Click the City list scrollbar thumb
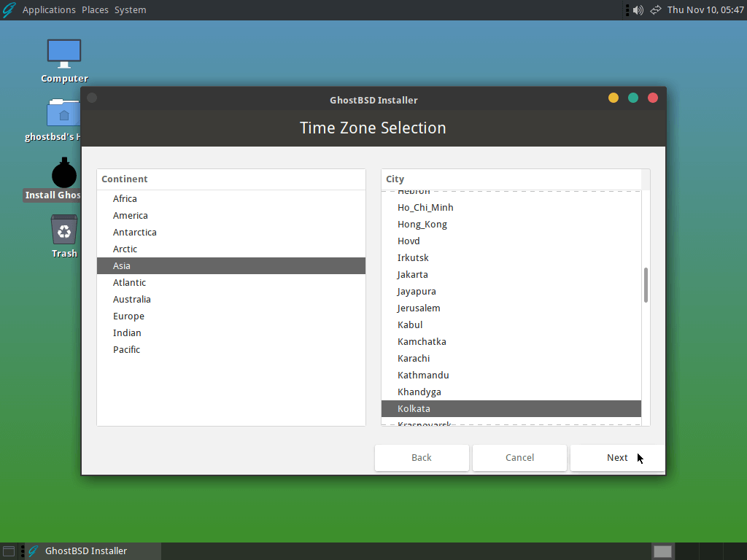 tap(646, 285)
